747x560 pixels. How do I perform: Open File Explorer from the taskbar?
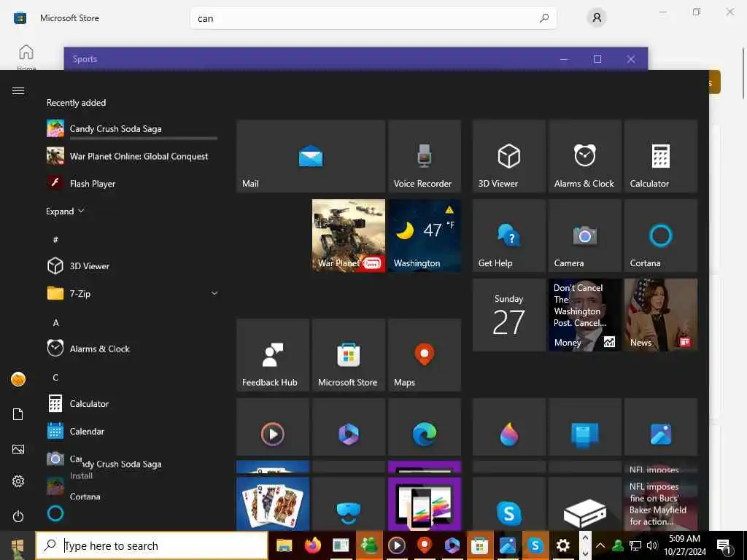coord(284,545)
